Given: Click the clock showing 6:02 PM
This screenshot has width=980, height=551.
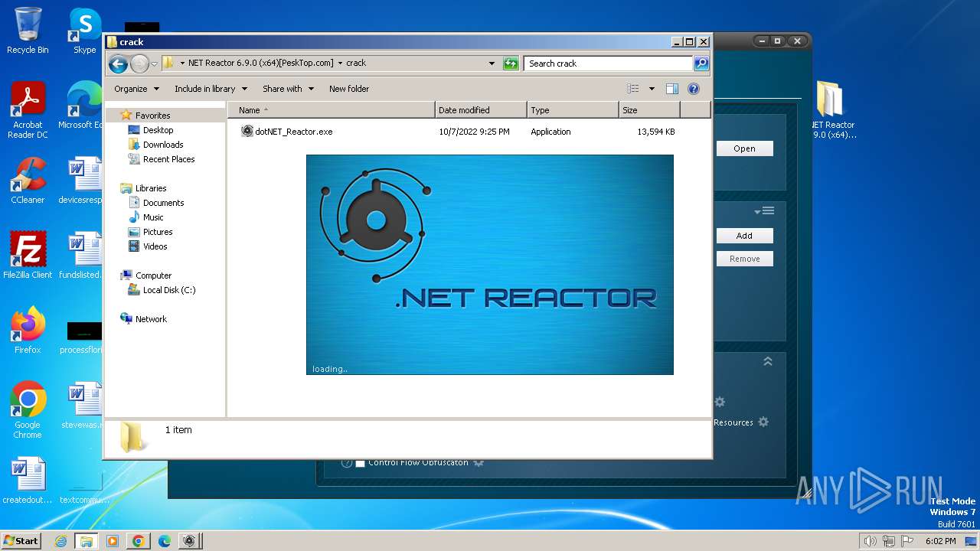Looking at the screenshot, I should point(940,541).
